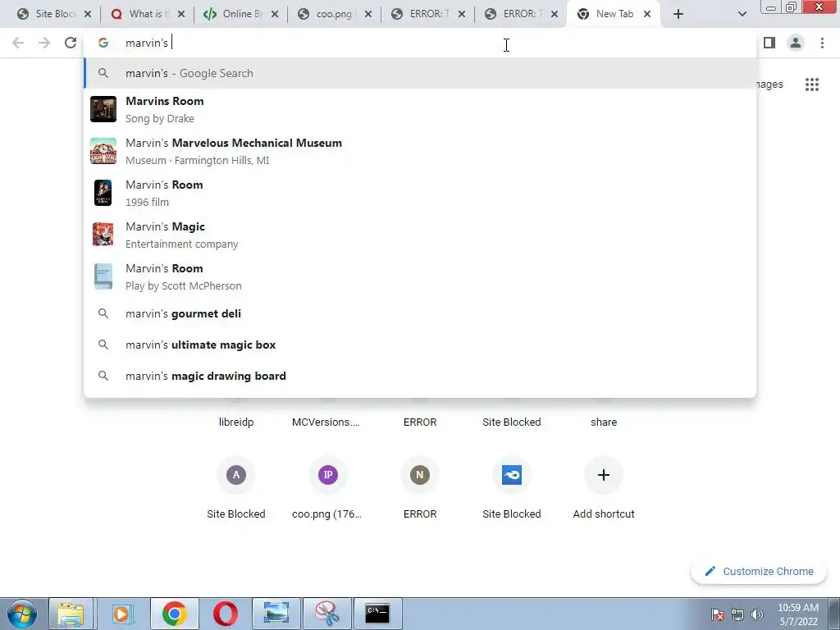This screenshot has height=630, width=840.
Task: Click the Marvin's Magic thumbnail image
Action: tap(103, 235)
